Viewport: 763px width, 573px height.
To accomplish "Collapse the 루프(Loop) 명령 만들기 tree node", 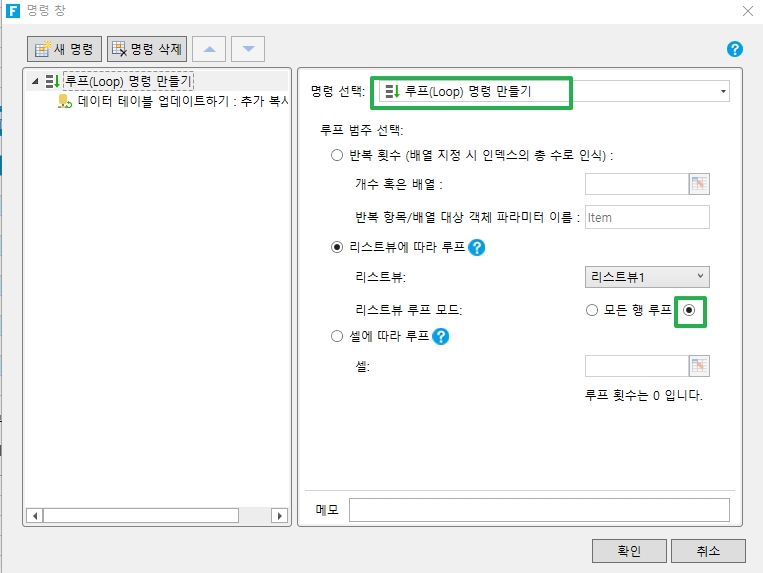I will pyautogui.click(x=35, y=81).
